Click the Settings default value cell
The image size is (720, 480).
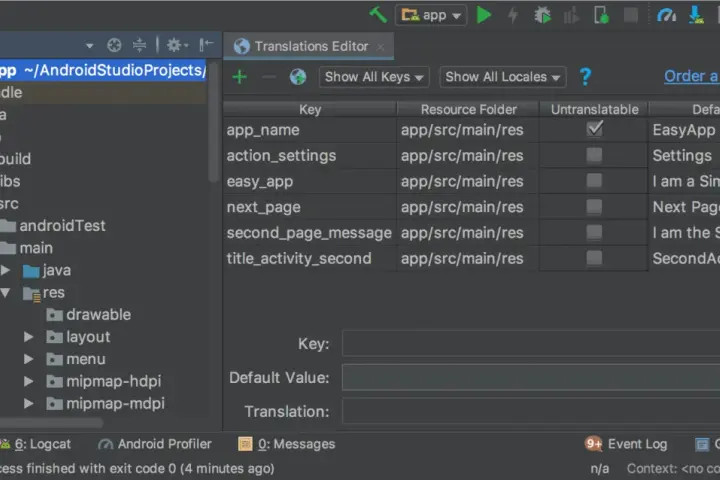(x=684, y=156)
